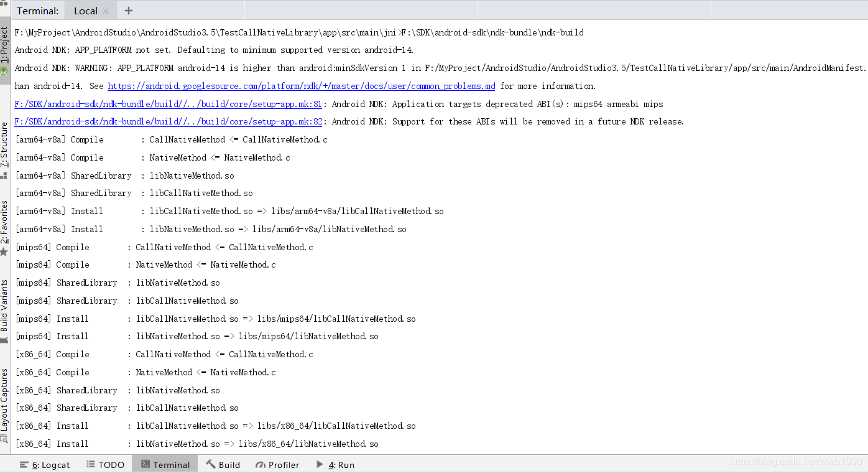
Task: Open the common_problems.md documentation link
Action: tap(302, 86)
